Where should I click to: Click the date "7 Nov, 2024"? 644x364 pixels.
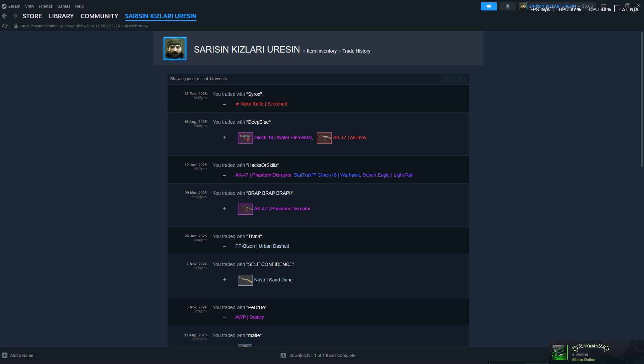coord(197,264)
